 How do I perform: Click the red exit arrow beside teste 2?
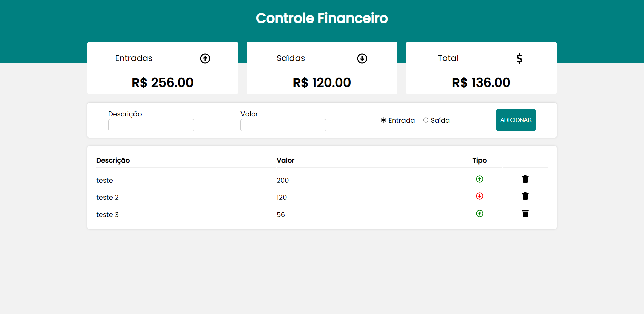click(480, 196)
